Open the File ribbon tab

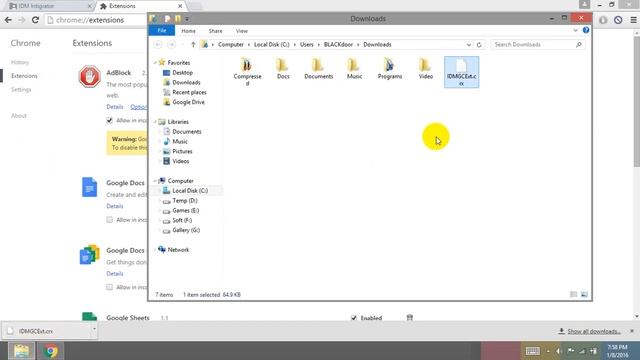click(x=162, y=31)
